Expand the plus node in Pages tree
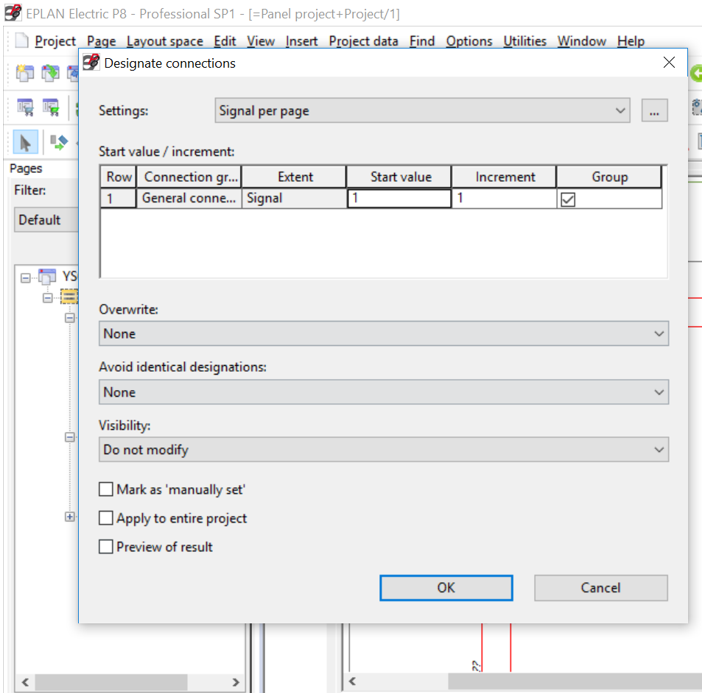The image size is (705, 693). [70, 517]
